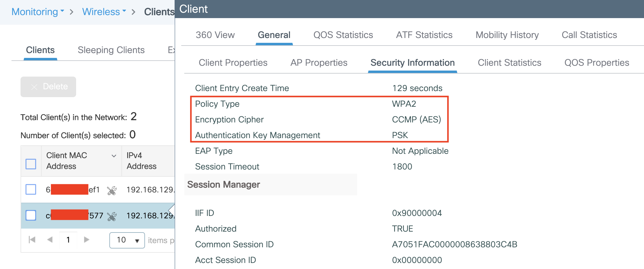This screenshot has width=644, height=269.
Task: Open the Monitoring breadcrumb dropdown
Action: click(x=38, y=12)
